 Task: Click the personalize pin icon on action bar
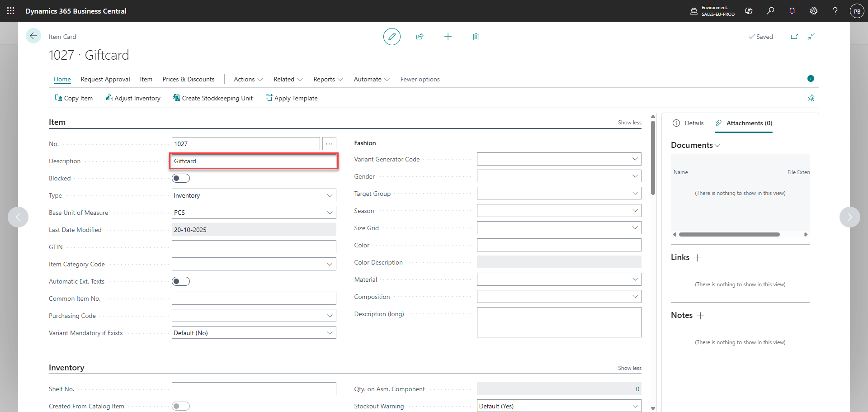(811, 98)
